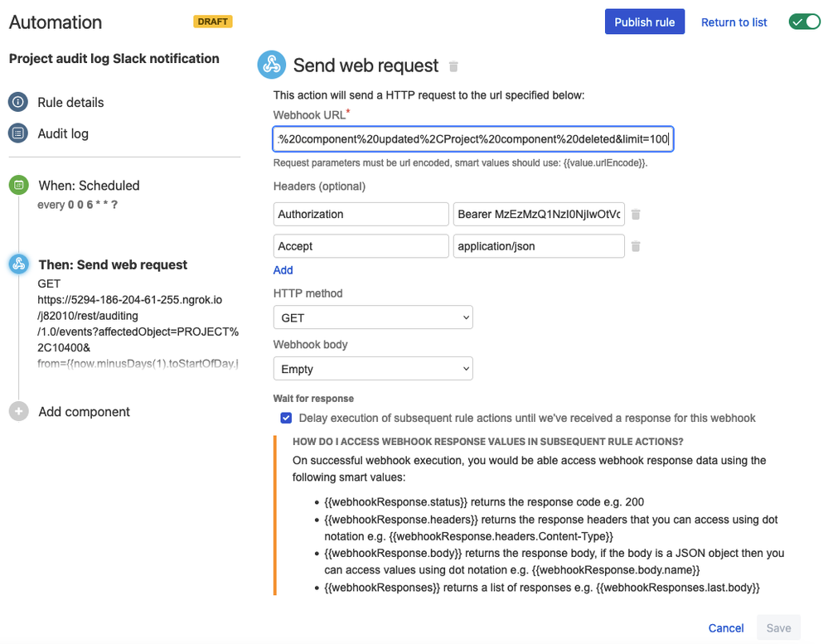Select the When: Scheduled trigger icon

coord(18,185)
